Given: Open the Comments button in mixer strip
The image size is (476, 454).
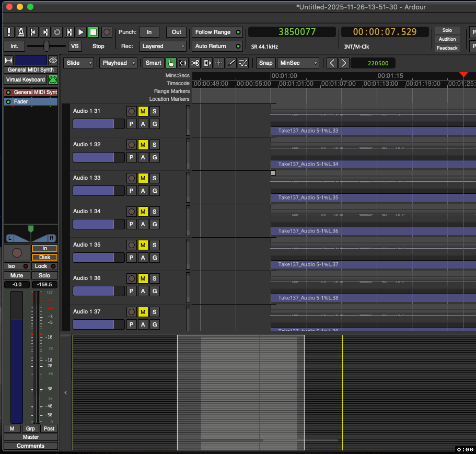Looking at the screenshot, I should (x=30, y=446).
